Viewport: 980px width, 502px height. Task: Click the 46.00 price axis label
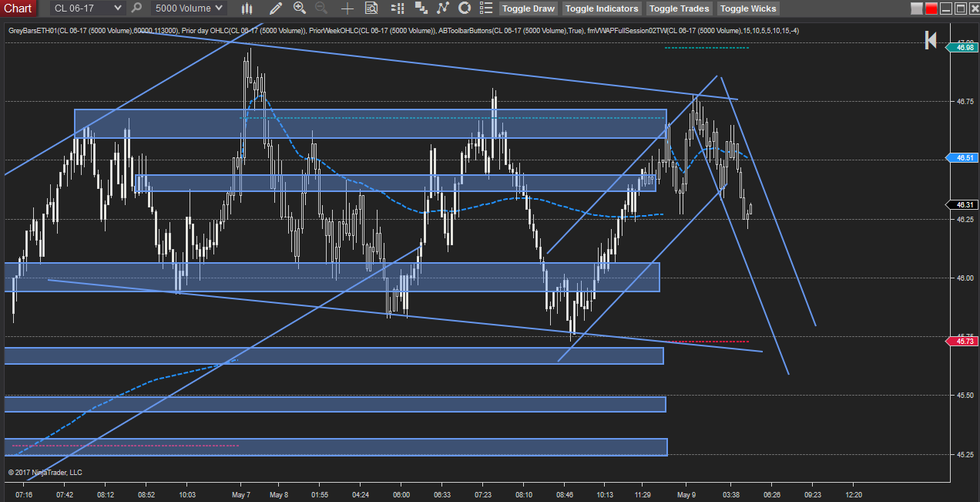[966, 278]
